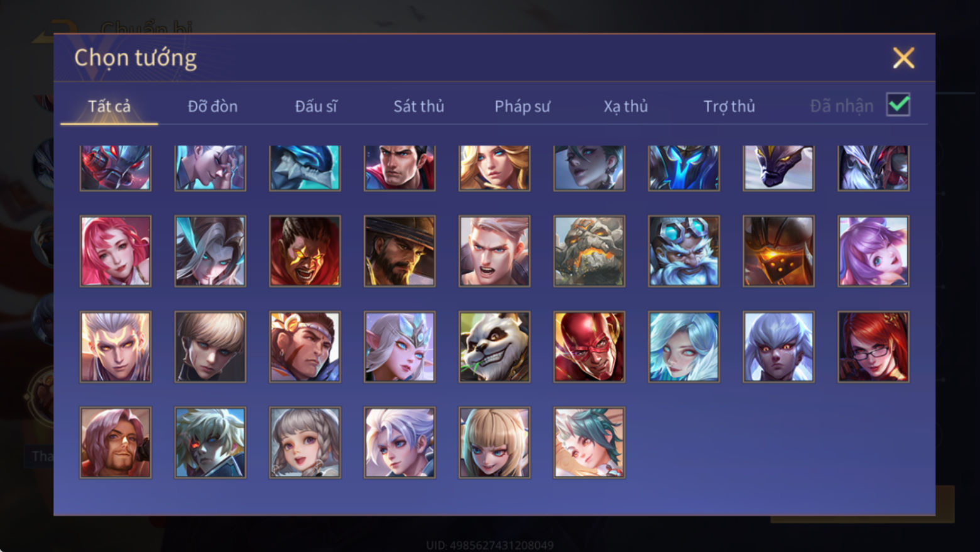Select the panda hero portrait
This screenshot has width=980, height=552.
click(x=494, y=347)
